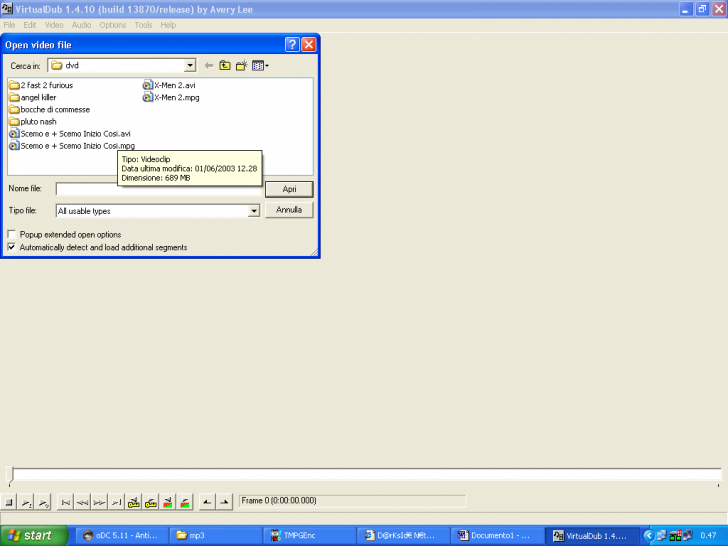Click the Go back arrow in Open dialog
The width and height of the screenshot is (728, 546).
click(x=209, y=65)
